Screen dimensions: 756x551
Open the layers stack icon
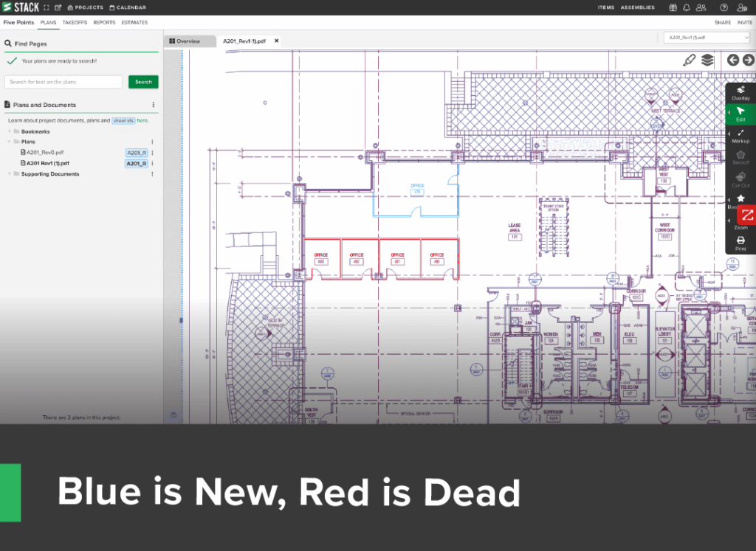[x=707, y=60]
